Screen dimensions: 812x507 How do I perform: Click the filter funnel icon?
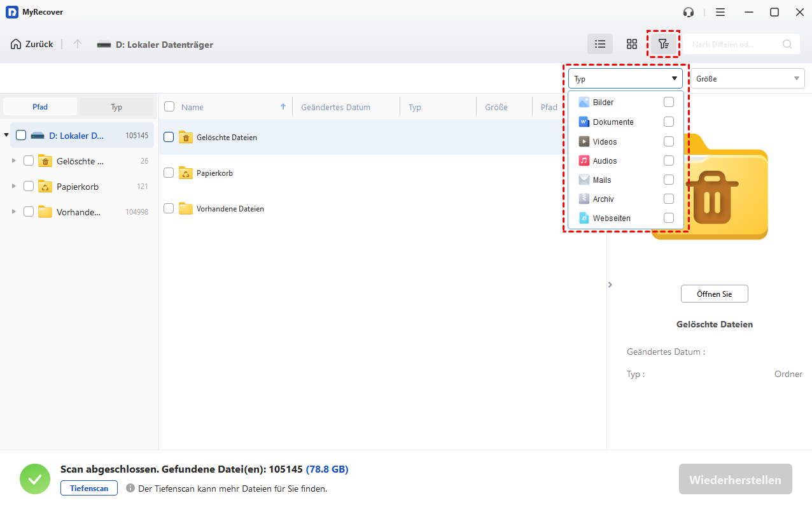pyautogui.click(x=663, y=44)
